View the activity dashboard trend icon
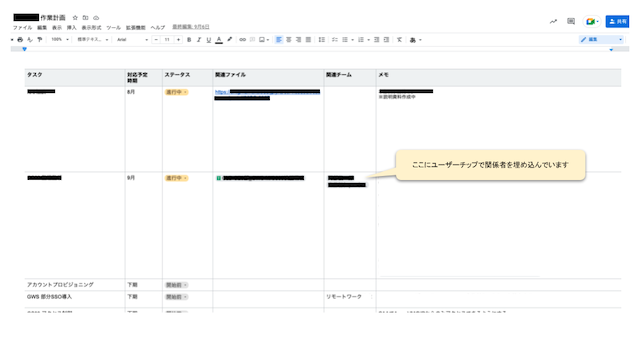The width and height of the screenshot is (640, 360). coord(553,22)
